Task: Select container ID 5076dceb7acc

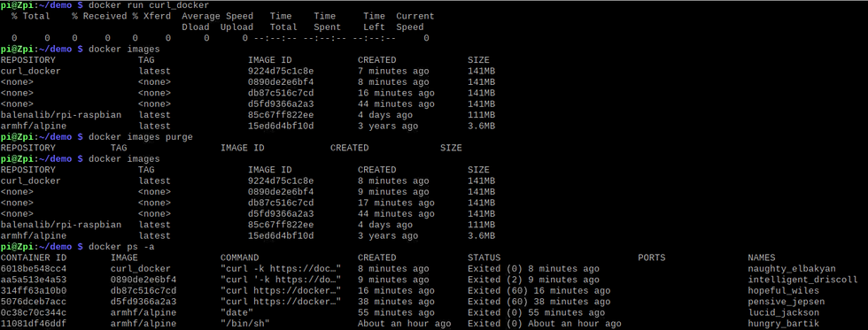Action: (34, 302)
